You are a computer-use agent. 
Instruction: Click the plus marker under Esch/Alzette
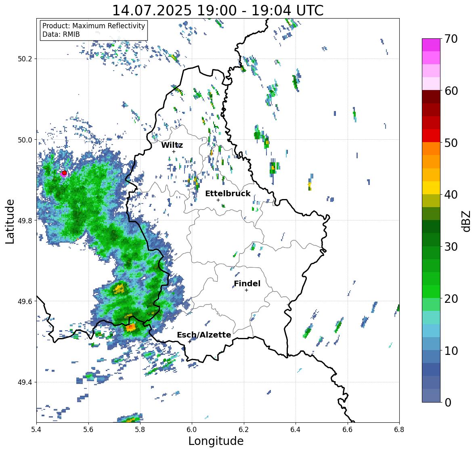coord(189,342)
